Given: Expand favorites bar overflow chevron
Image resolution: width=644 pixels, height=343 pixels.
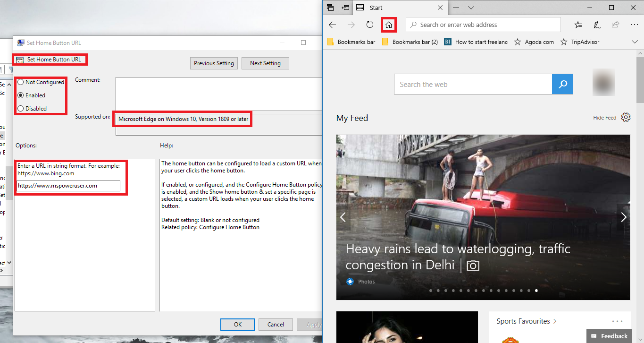Looking at the screenshot, I should [x=635, y=42].
